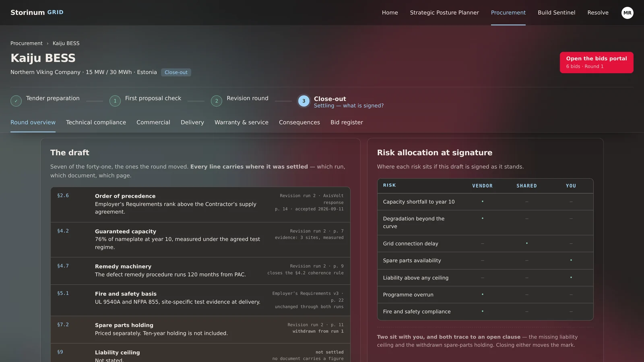This screenshot has width=644, height=362.
Task: Select §5.1 Fire and safety basis row
Action: click(200, 300)
